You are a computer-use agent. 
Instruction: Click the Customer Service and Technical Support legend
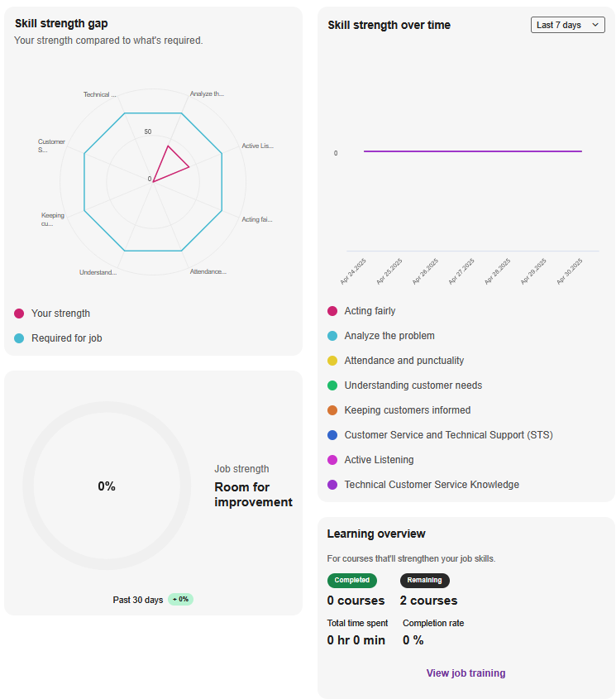(448, 435)
